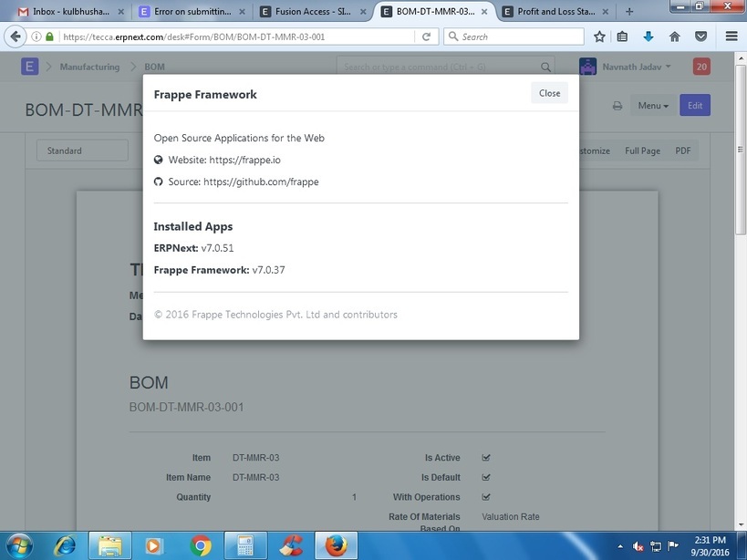Click the 'Installed Apps' heading
The width and height of the screenshot is (747, 560).
[x=193, y=227]
